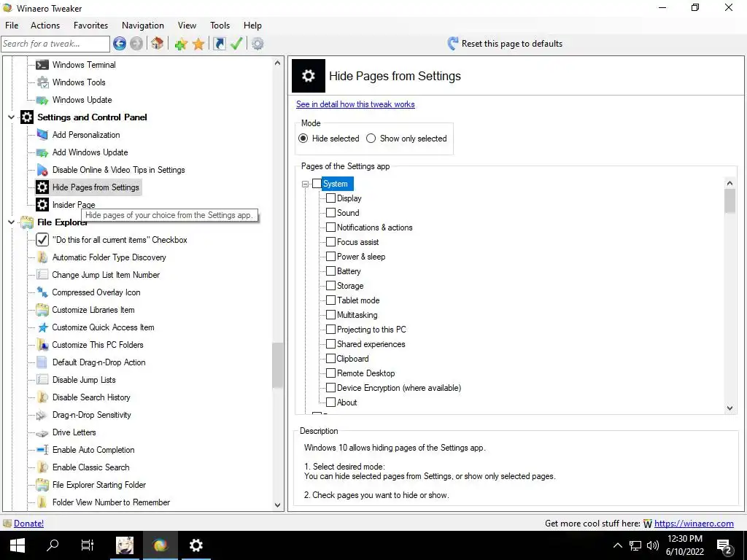Screen dimensions: 747x560
Task: Tick the Sound checkbox
Action: tap(330, 213)
